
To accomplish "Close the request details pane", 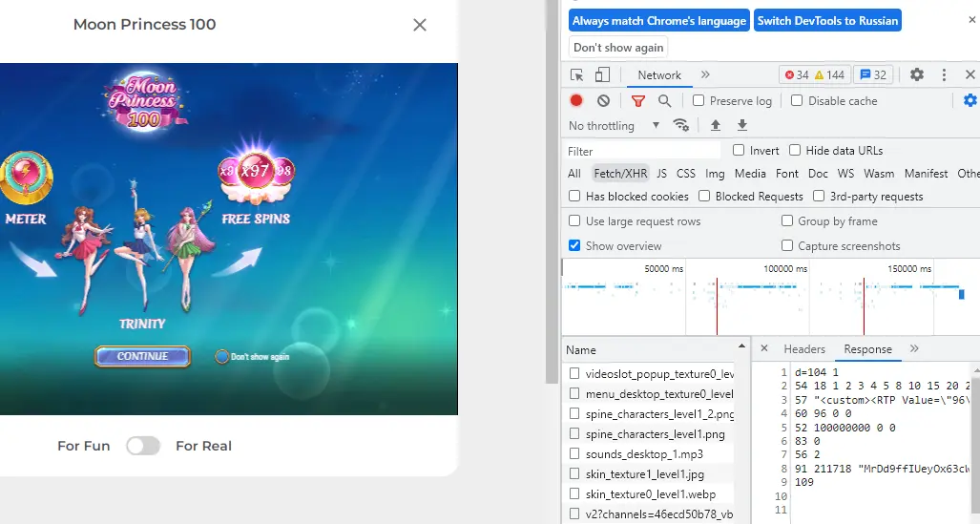I will (764, 348).
